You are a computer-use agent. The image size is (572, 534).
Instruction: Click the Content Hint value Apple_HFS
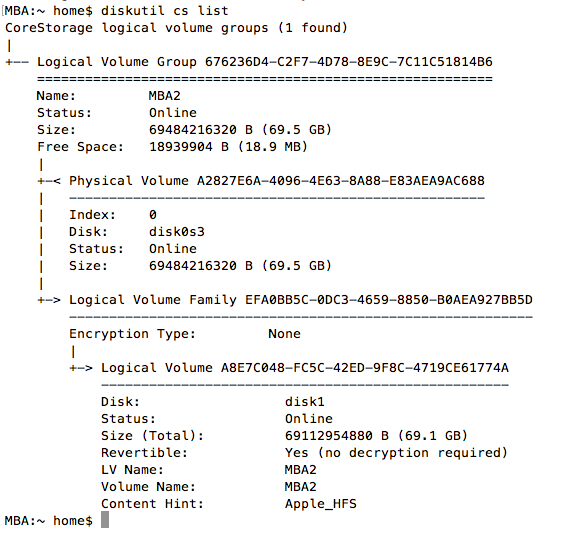(321, 504)
